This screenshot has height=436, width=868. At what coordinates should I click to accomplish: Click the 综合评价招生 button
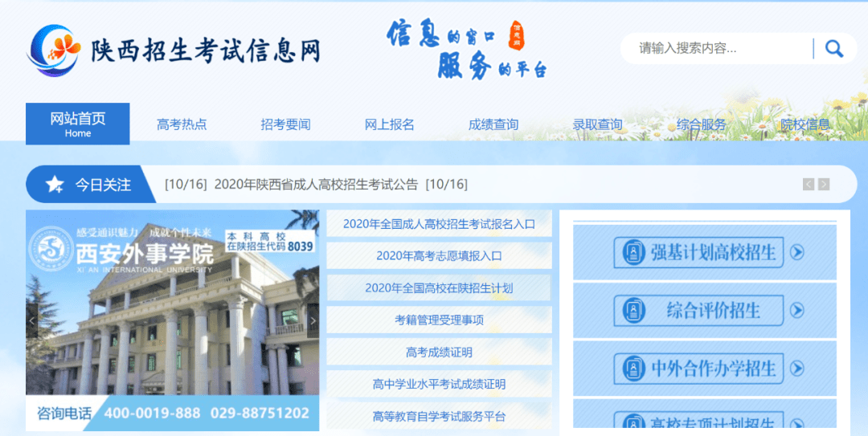698,311
